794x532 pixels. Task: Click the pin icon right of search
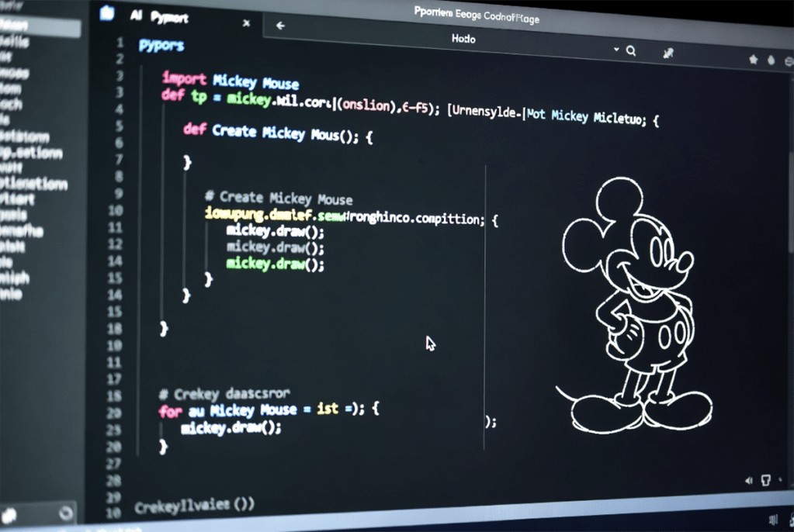click(668, 54)
